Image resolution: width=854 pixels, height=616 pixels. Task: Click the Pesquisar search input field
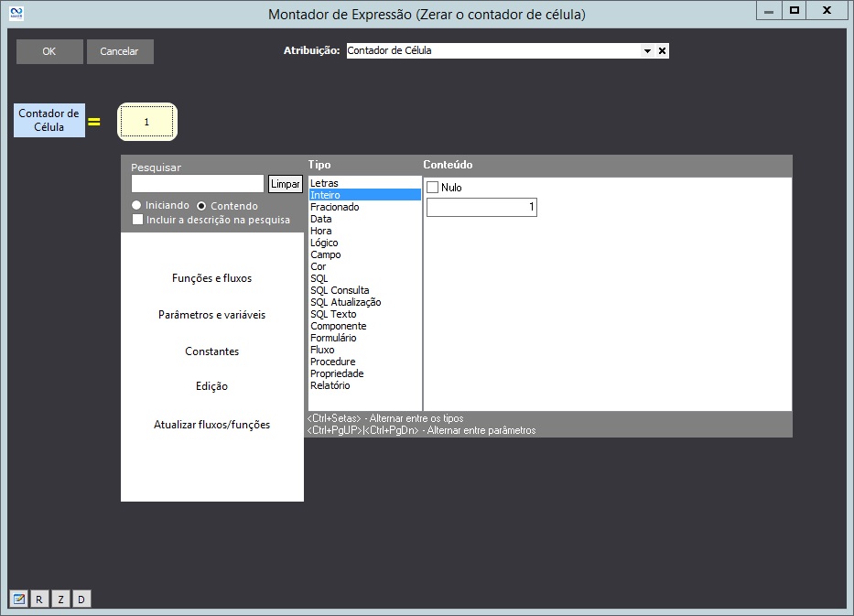pyautogui.click(x=197, y=184)
